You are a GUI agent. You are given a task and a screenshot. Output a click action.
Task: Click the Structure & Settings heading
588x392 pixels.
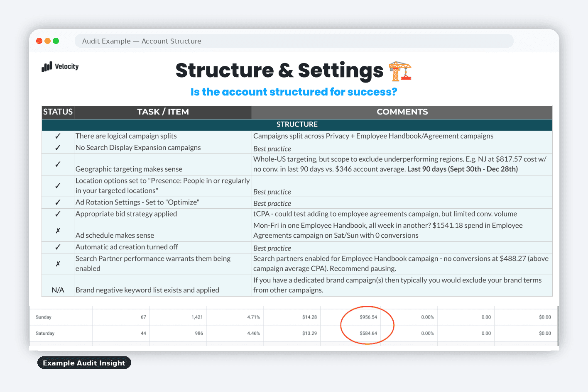[279, 71]
